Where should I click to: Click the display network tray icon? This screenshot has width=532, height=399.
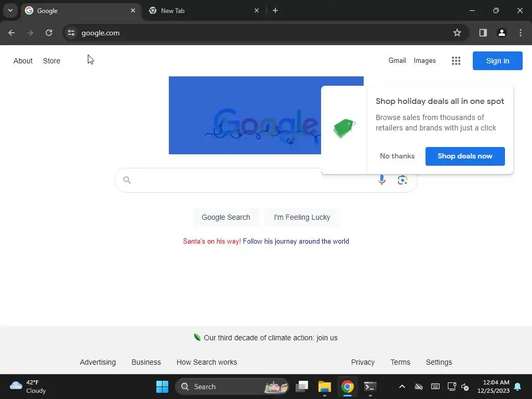click(451, 387)
